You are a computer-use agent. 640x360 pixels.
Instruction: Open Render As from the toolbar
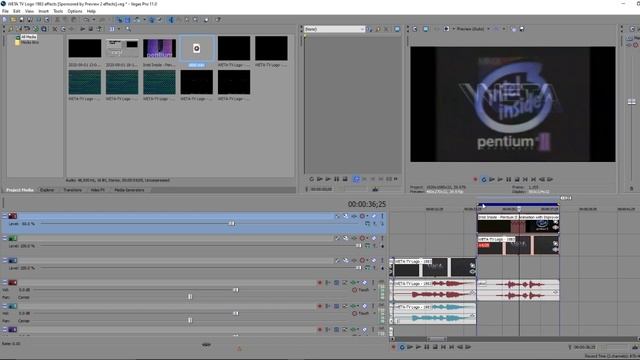(x=38, y=20)
